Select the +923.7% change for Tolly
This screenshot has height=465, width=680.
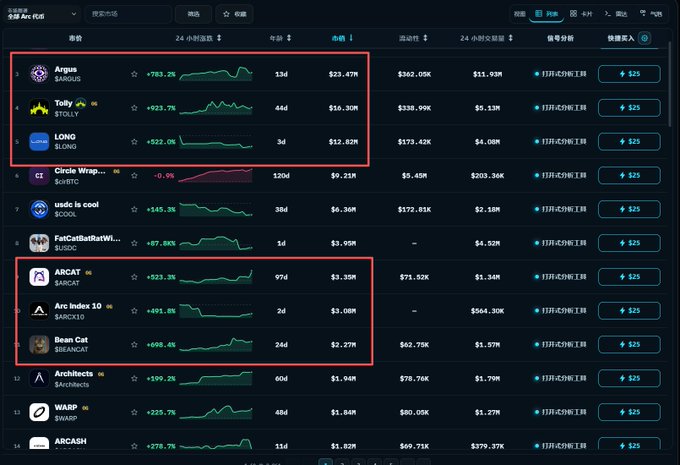tap(161, 108)
